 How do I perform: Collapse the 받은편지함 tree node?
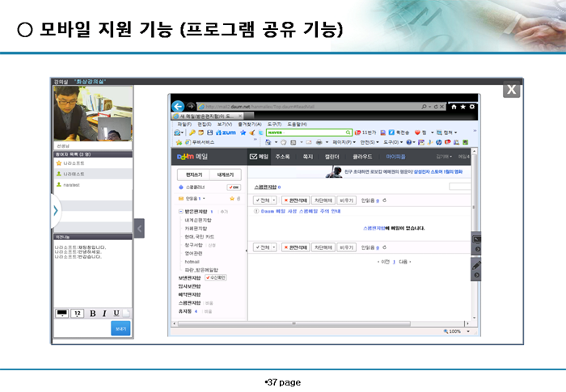pos(180,212)
